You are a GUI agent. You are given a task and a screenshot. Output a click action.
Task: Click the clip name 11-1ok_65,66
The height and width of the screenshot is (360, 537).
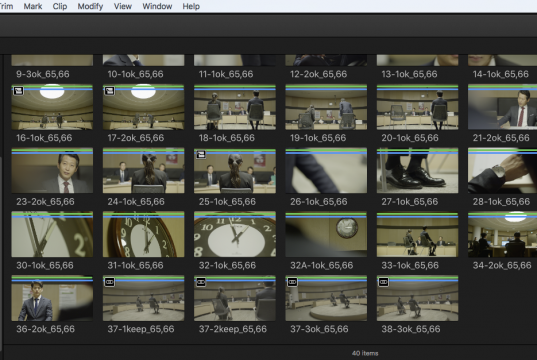[226, 74]
